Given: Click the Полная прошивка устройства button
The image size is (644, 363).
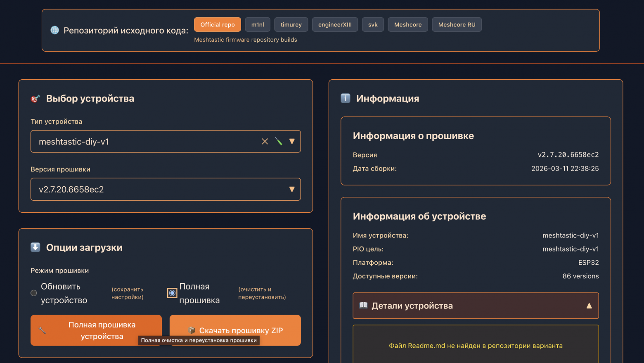Looking at the screenshot, I should [96, 330].
